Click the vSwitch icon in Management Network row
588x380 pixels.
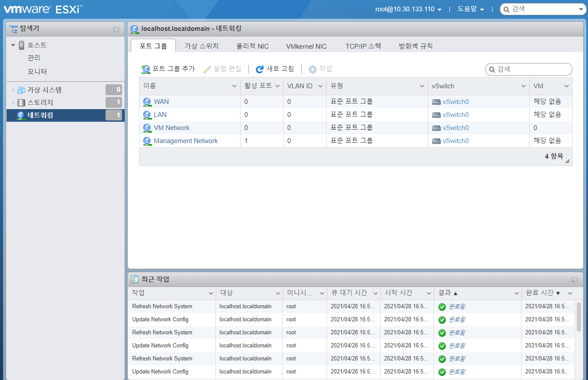436,141
